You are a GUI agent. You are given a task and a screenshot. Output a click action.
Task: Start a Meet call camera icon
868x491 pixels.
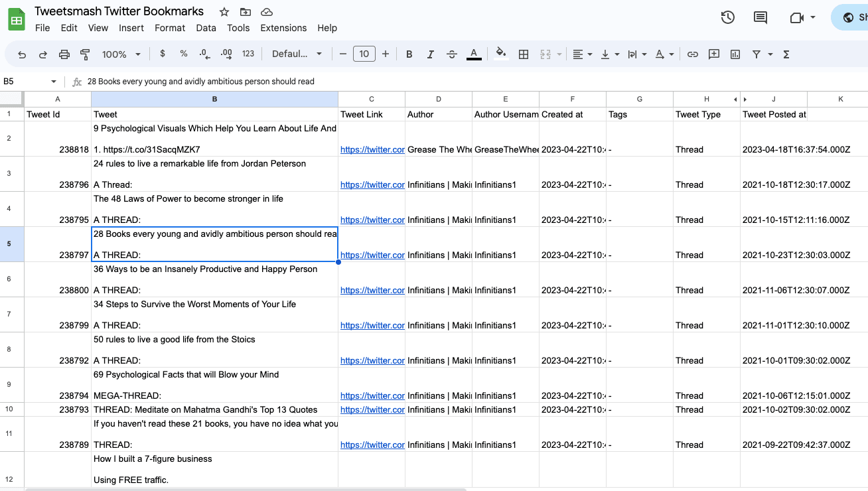[797, 18]
